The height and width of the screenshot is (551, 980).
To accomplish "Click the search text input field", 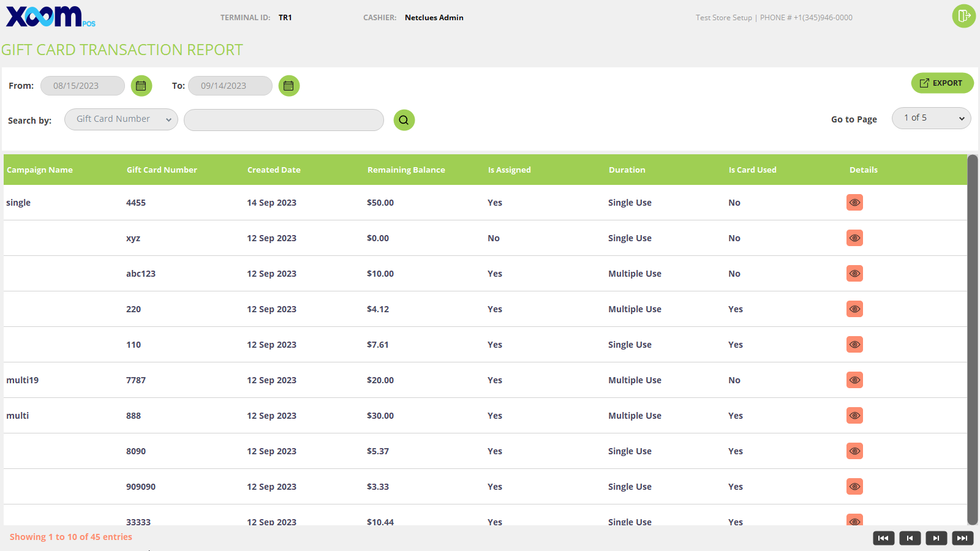I will pyautogui.click(x=284, y=120).
